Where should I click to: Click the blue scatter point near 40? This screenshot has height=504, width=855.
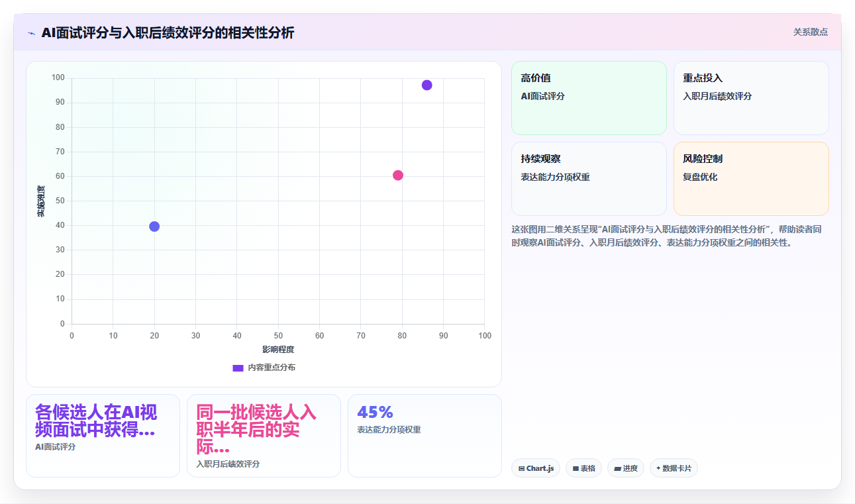[x=154, y=227]
